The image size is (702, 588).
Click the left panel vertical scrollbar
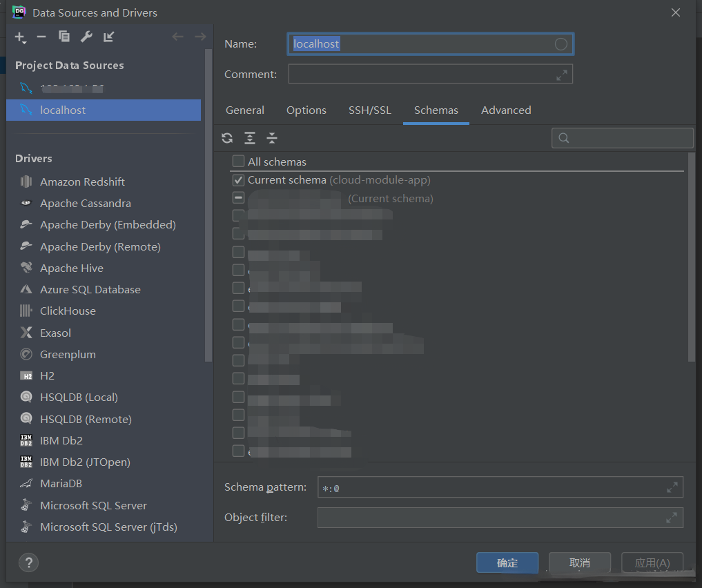pyautogui.click(x=208, y=206)
